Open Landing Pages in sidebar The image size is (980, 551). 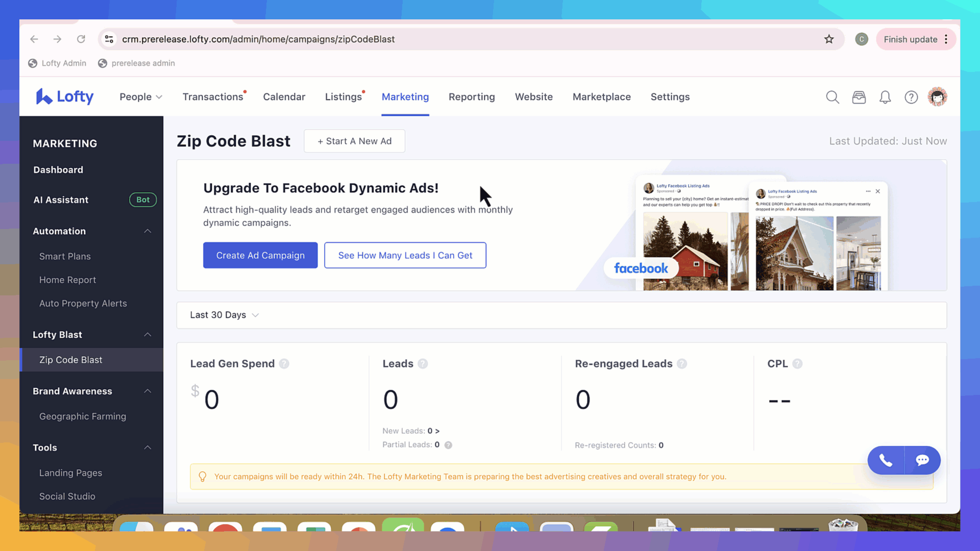[x=70, y=473]
